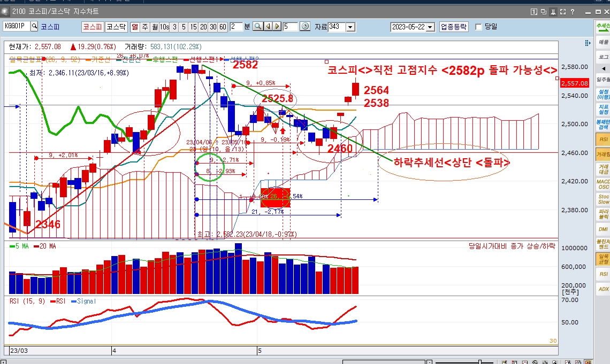Click the 후행스팬 legend label

click(x=162, y=59)
